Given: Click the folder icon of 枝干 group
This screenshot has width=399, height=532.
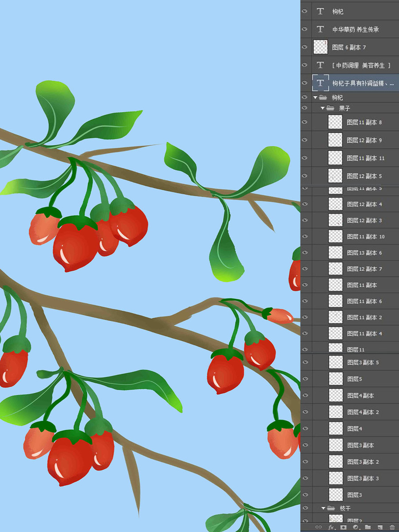Looking at the screenshot, I should tap(331, 508).
